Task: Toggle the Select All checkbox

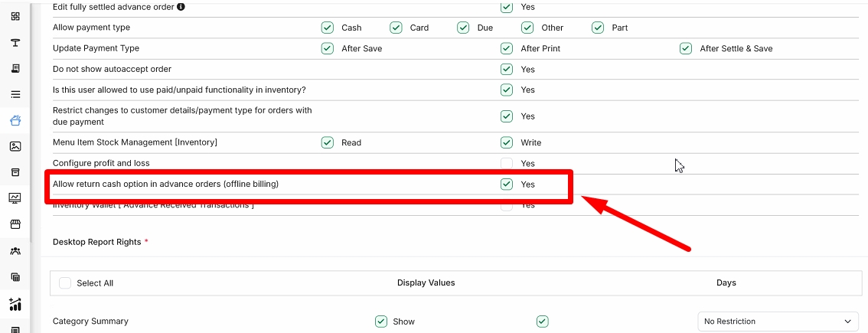Action: pos(65,282)
